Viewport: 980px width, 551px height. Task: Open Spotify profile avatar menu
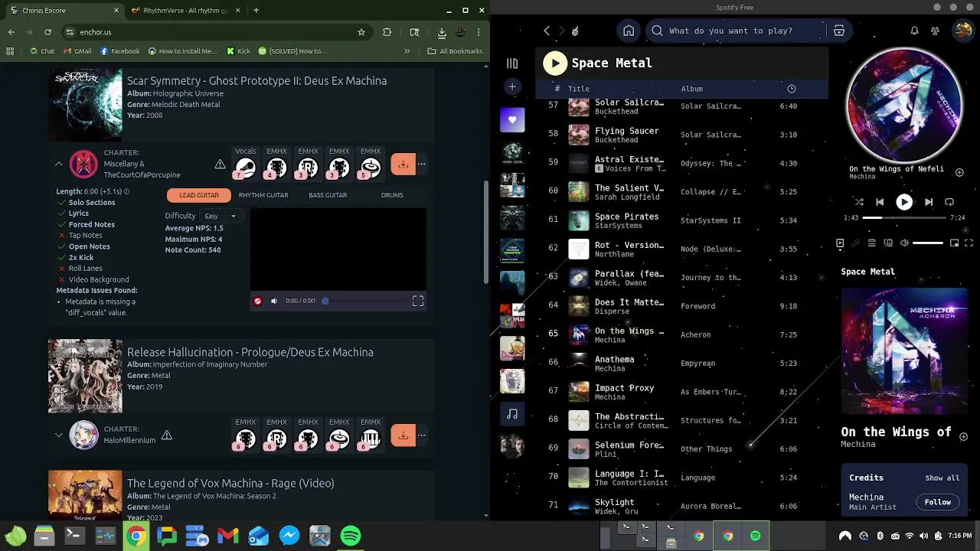(962, 31)
